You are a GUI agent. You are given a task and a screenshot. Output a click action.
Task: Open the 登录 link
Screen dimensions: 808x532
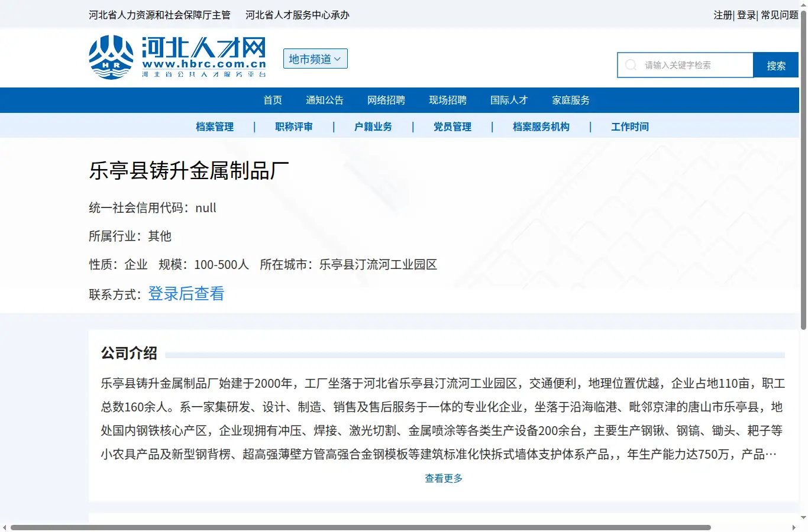[x=746, y=15]
